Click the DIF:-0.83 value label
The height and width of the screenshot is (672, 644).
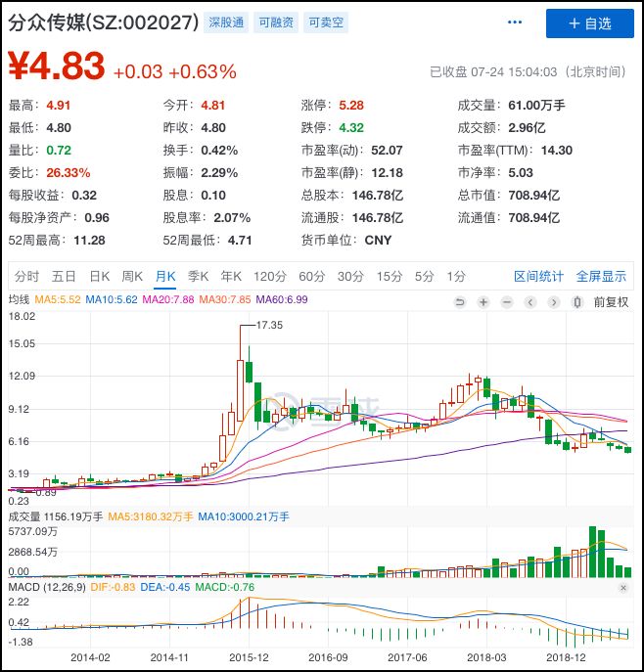pyautogui.click(x=113, y=587)
